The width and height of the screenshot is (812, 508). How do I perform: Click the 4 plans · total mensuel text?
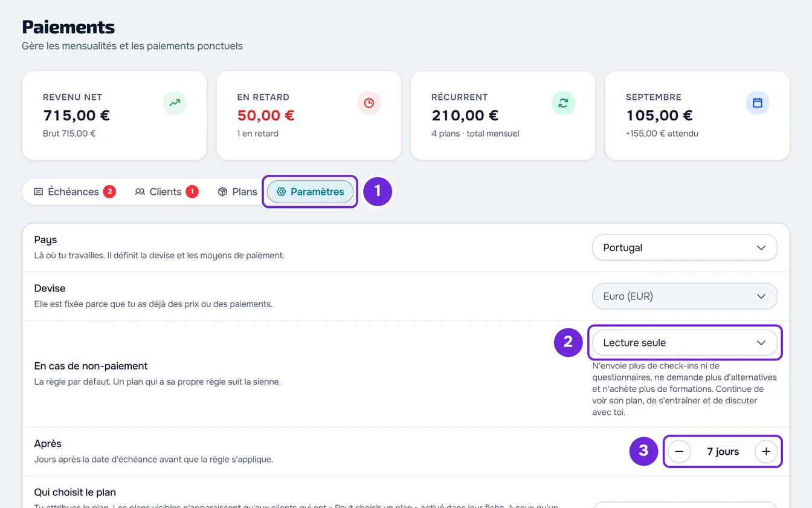[x=475, y=134]
